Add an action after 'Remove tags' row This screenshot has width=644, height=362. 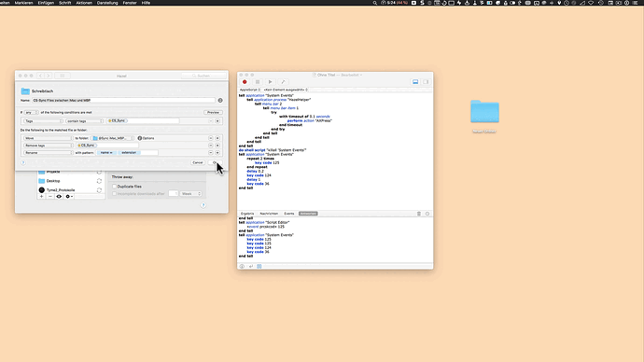tap(217, 146)
